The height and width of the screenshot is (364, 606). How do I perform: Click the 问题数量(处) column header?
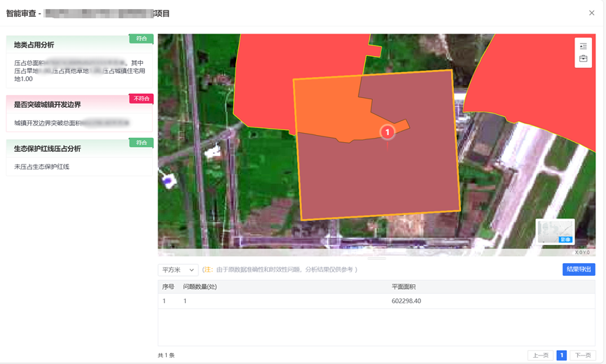tap(200, 287)
